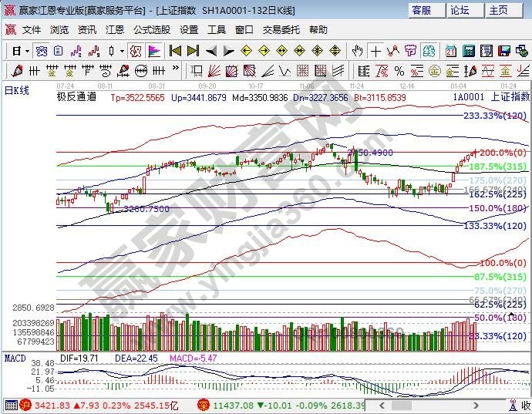This screenshot has width=532, height=414.
Task: Expand the candlestick style dropdown arrow
Action: tap(122, 51)
